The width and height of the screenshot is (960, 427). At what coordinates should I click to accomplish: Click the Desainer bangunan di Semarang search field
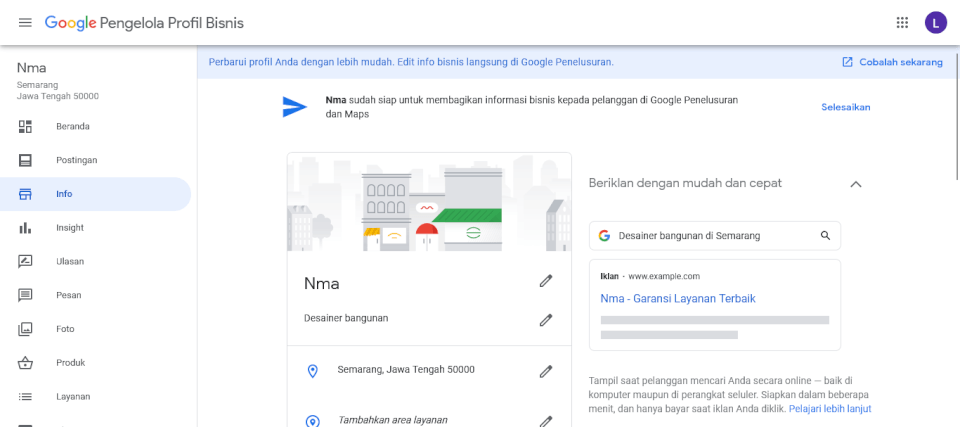point(714,235)
